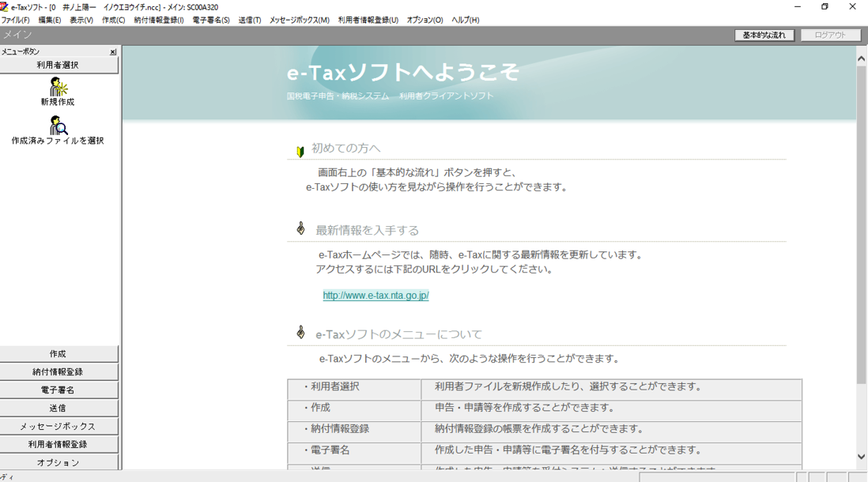Click the e-Tax app icon in title bar
The image size is (868, 482).
click(5, 6)
